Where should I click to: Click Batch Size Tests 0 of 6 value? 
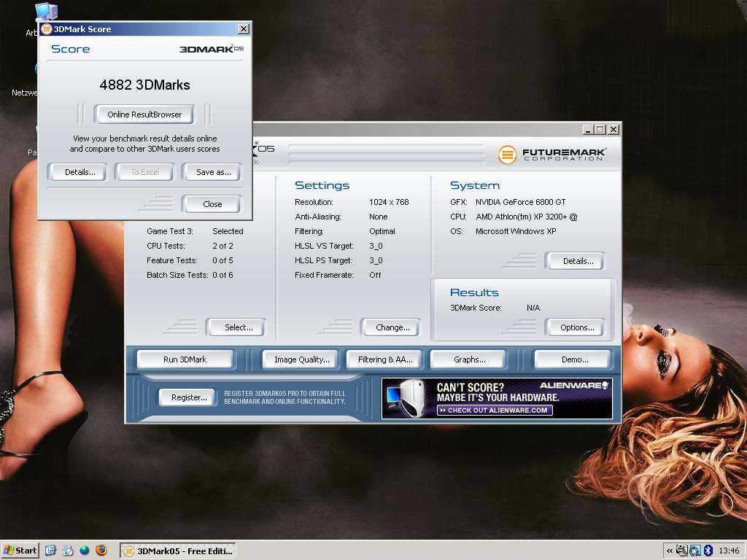pos(222,275)
